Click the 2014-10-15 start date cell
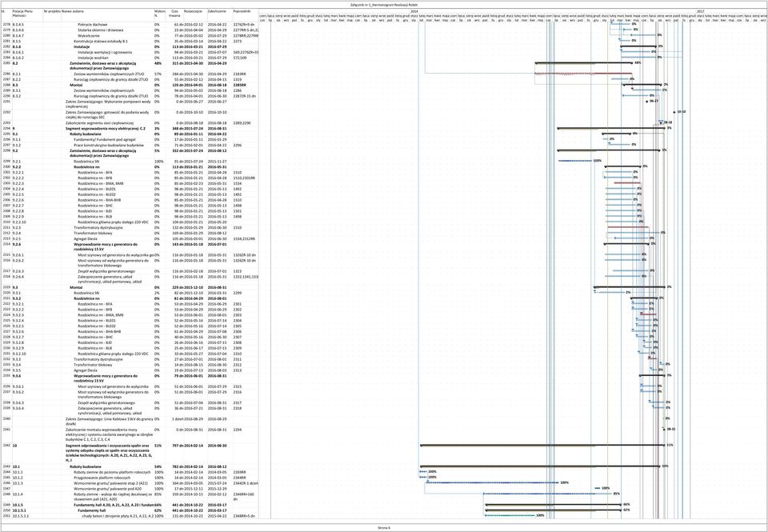 193,494
